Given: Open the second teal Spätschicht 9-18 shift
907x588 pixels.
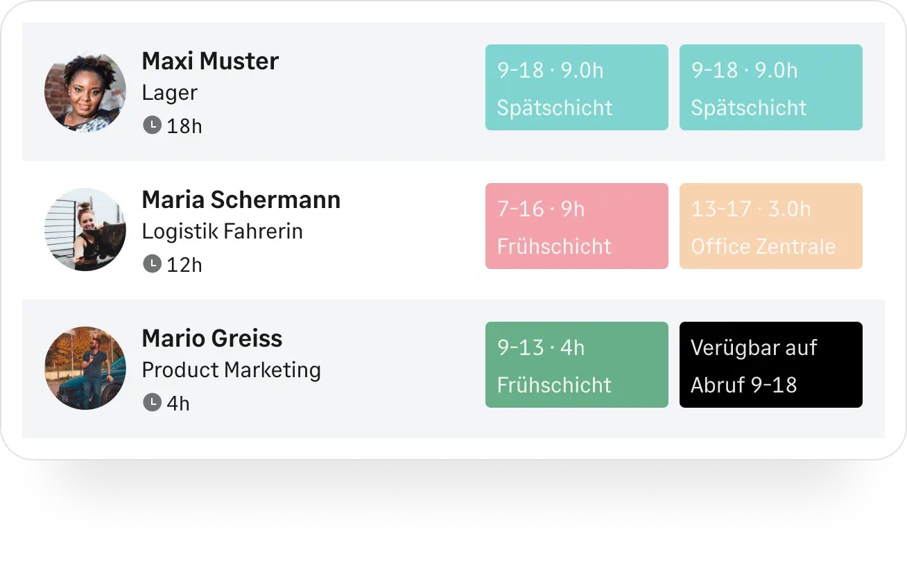Looking at the screenshot, I should [771, 87].
